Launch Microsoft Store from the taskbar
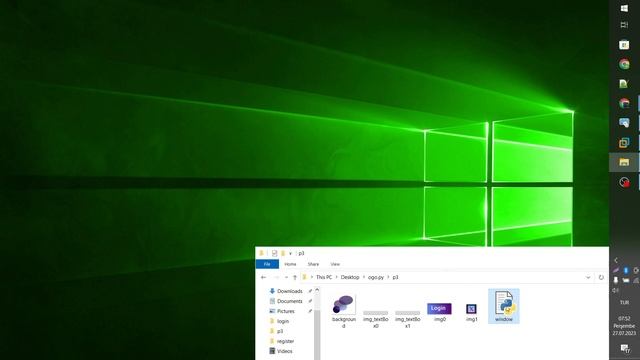 (x=624, y=44)
